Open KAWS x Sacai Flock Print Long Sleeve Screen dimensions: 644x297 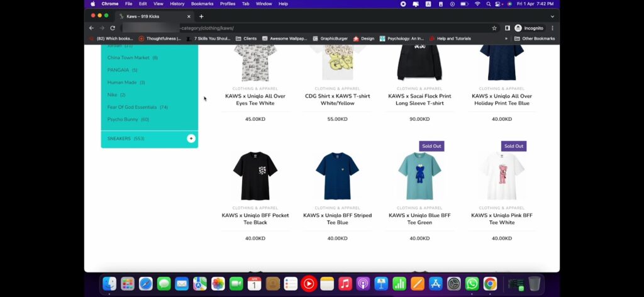pyautogui.click(x=419, y=99)
